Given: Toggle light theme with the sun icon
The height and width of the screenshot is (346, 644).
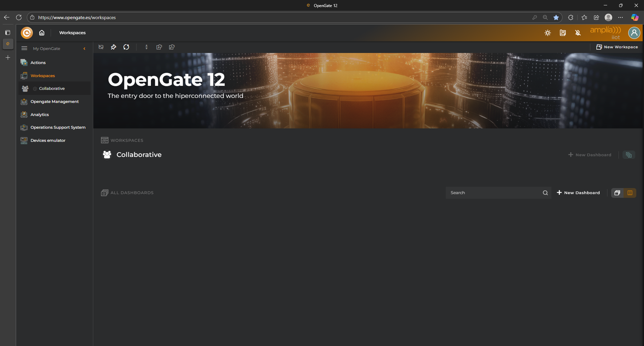Looking at the screenshot, I should coord(547,33).
